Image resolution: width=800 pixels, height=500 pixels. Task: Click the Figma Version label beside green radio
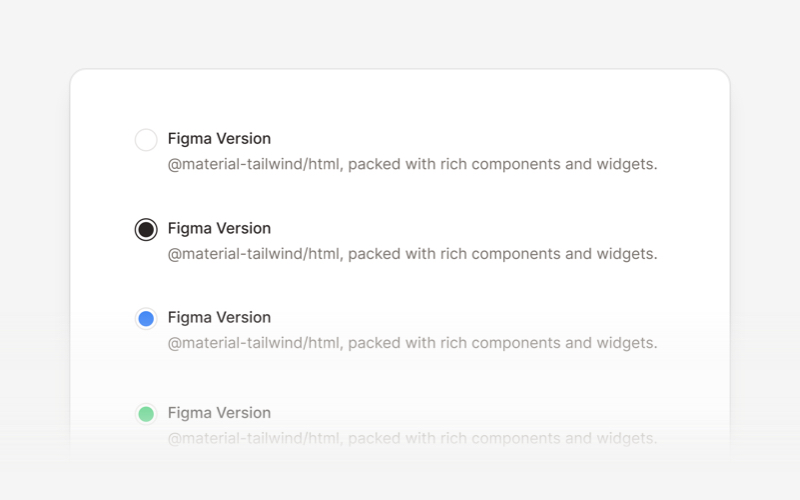tap(219, 413)
